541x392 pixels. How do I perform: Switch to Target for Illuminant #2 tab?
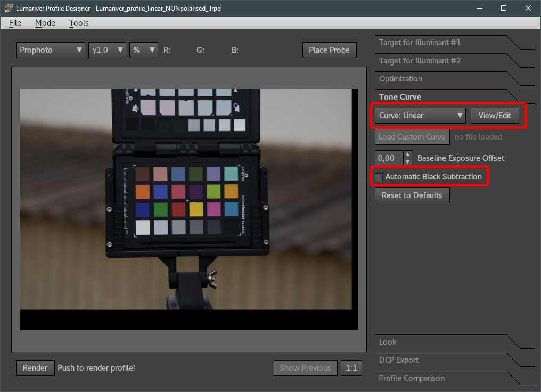[420, 61]
